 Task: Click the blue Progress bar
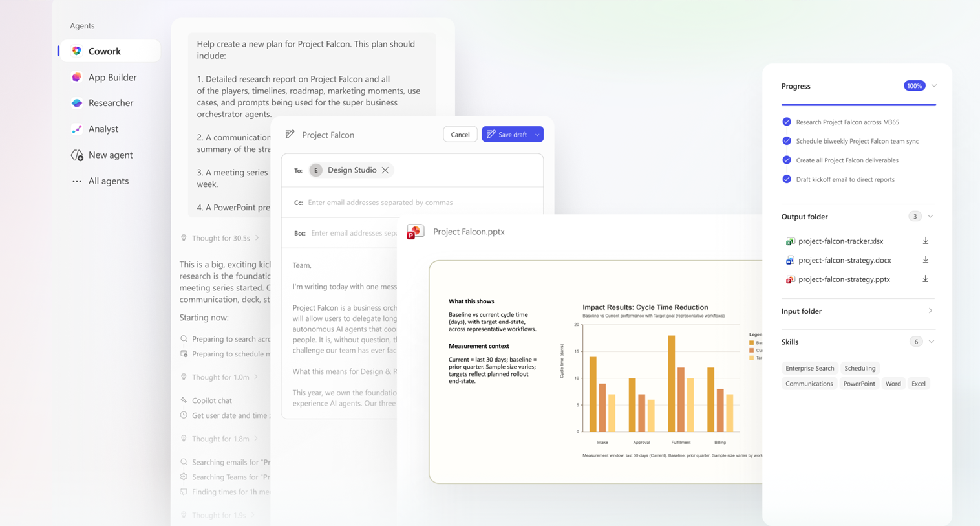click(858, 104)
